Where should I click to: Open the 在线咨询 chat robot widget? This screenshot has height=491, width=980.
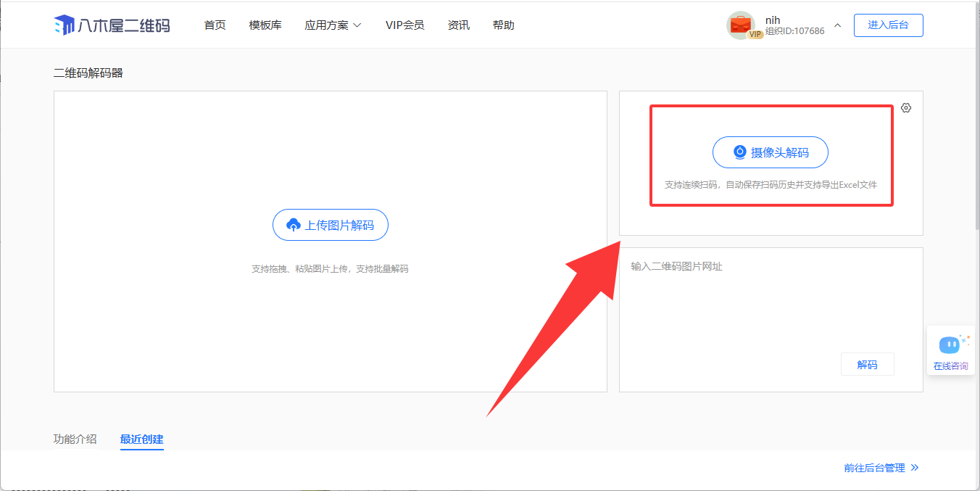click(950, 350)
